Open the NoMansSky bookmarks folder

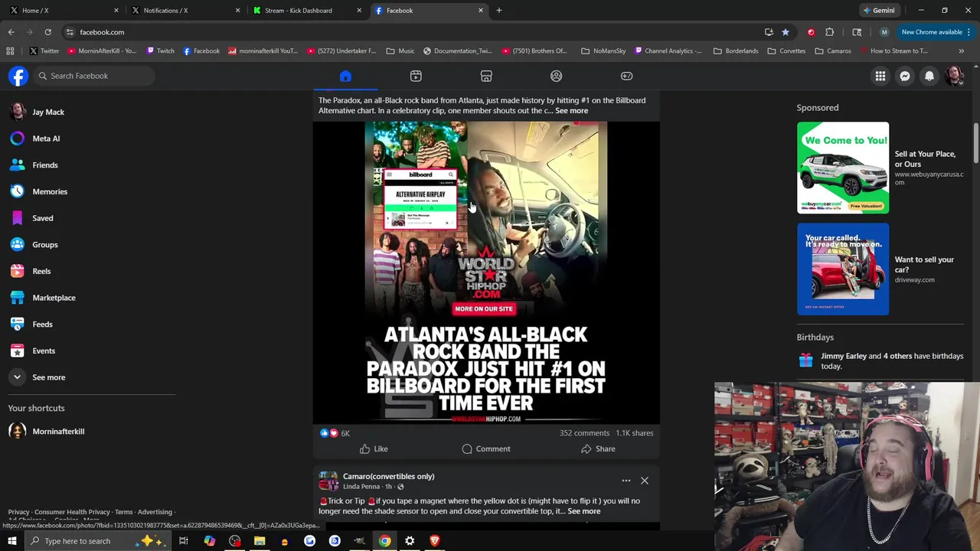(603, 51)
